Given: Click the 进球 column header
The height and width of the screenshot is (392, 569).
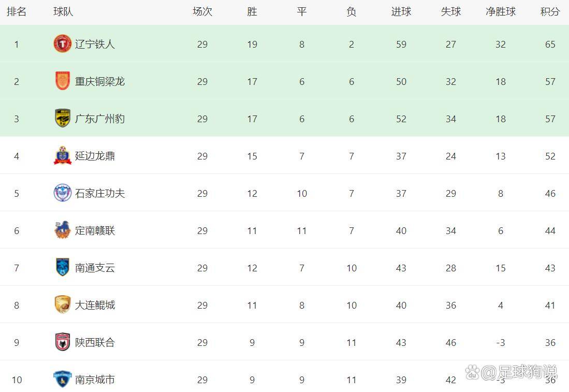Looking at the screenshot, I should [401, 12].
